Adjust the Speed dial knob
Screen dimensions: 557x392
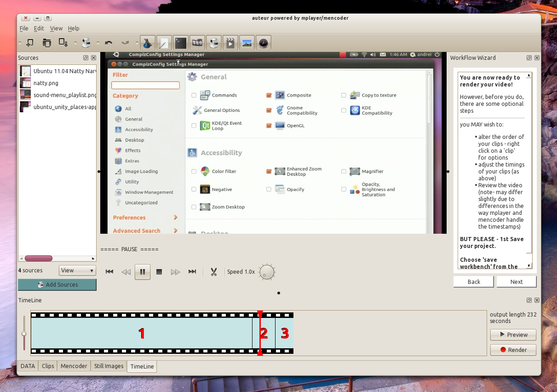point(267,272)
